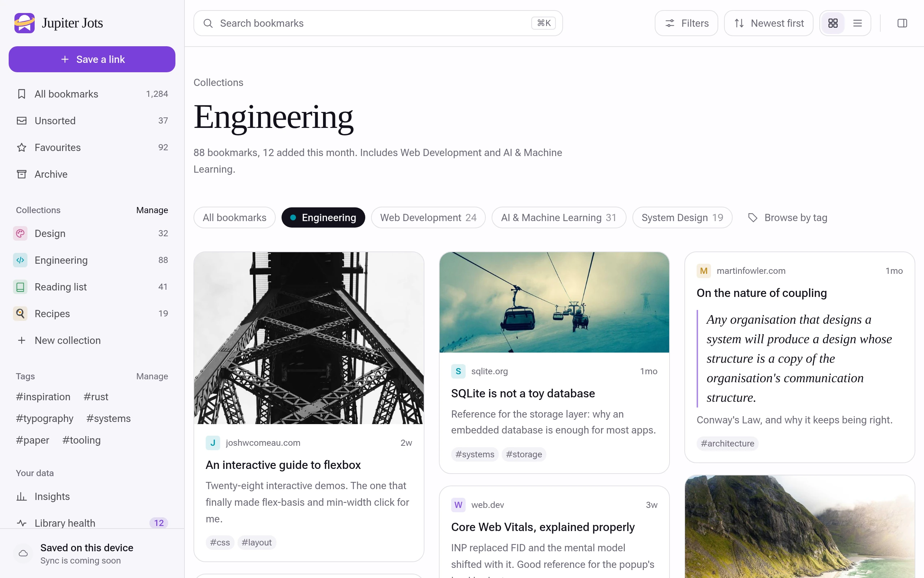Focus the Search bookmarks field
The height and width of the screenshot is (578, 924).
tap(378, 23)
